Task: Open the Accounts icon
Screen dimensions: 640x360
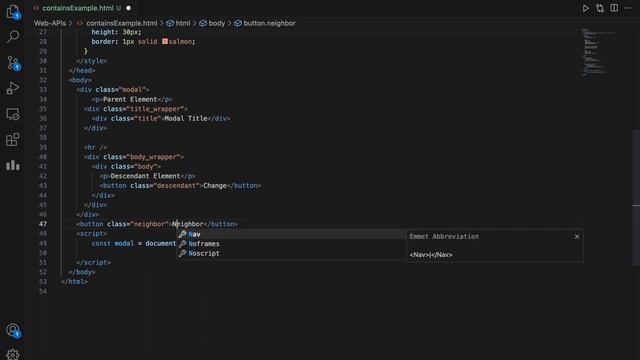Action: click(x=13, y=330)
